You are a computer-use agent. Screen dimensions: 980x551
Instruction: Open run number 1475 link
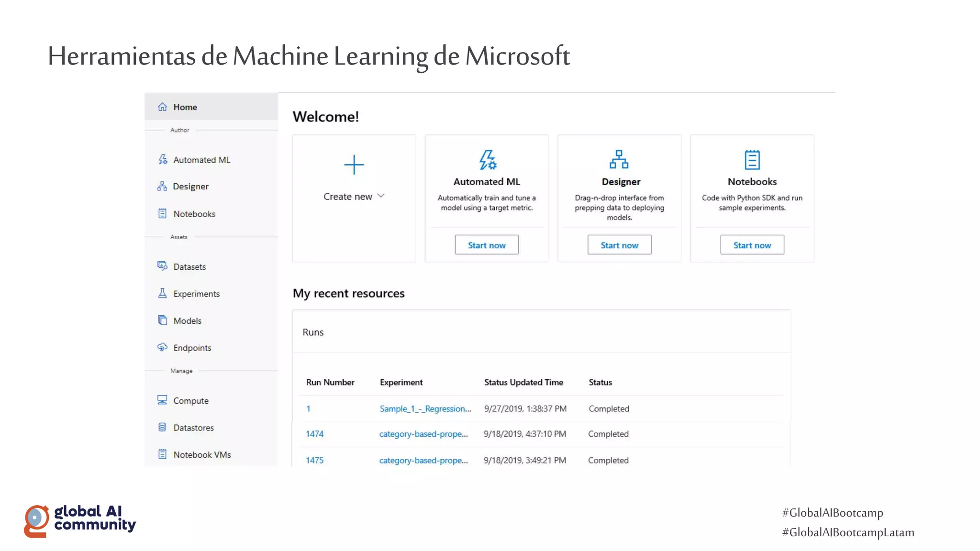(x=314, y=460)
